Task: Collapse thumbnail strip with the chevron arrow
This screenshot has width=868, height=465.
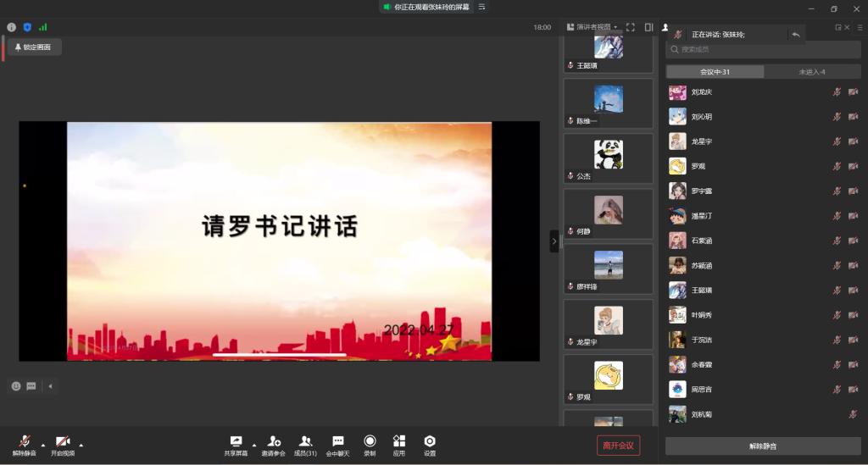Action: (554, 241)
